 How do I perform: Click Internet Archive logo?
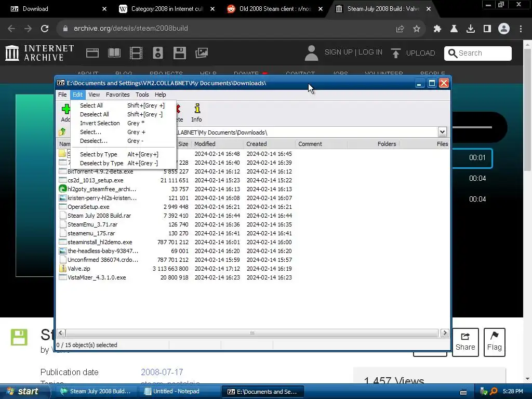(x=39, y=54)
